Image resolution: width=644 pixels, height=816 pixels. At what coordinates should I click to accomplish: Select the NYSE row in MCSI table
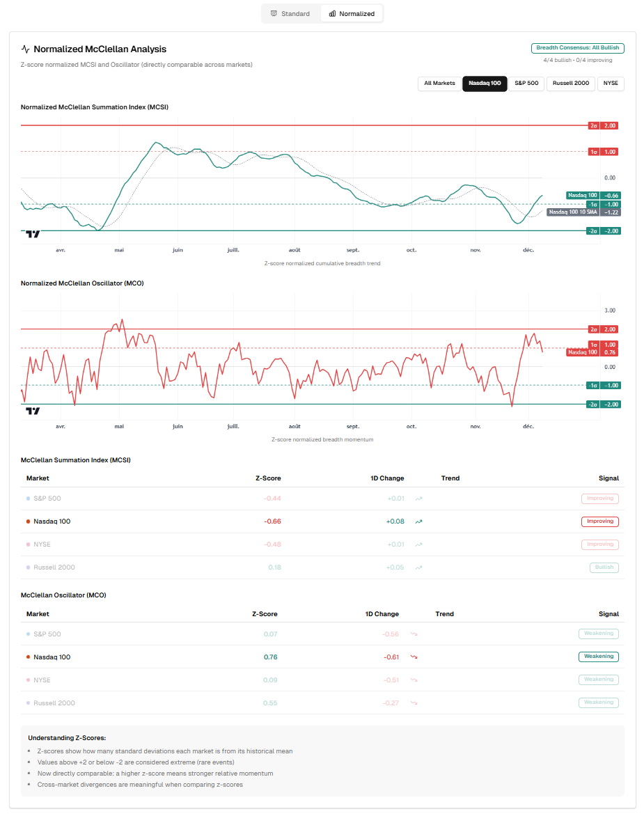coord(322,544)
